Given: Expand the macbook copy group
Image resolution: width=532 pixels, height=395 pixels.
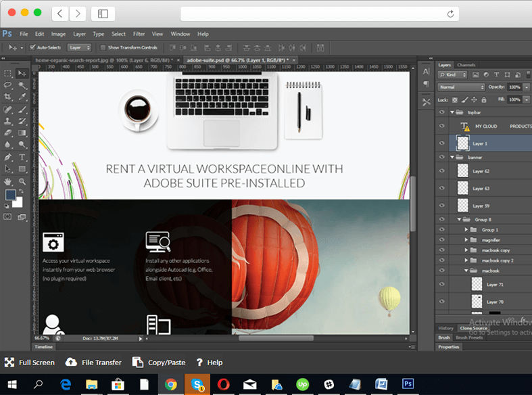Looking at the screenshot, I should tap(466, 250).
